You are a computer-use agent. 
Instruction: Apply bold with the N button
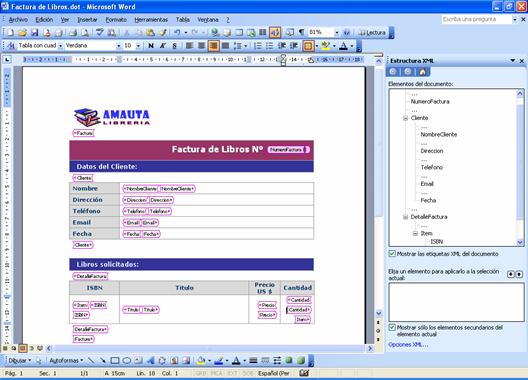pos(151,45)
